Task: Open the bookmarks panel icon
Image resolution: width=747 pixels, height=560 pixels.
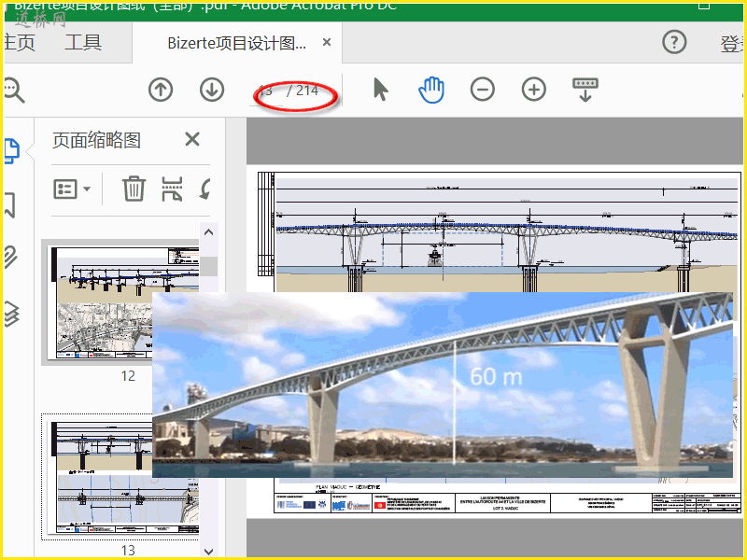Action: coord(10,205)
